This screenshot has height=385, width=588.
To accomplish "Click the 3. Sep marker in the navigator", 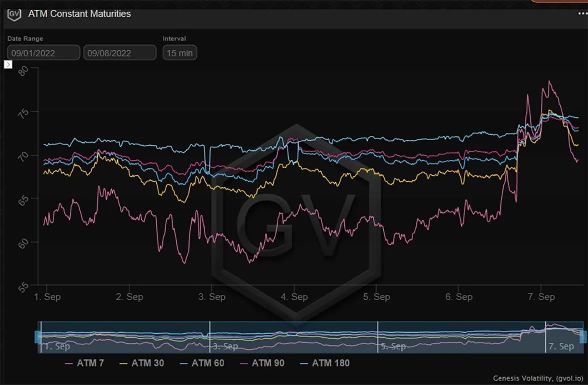I will (x=225, y=346).
